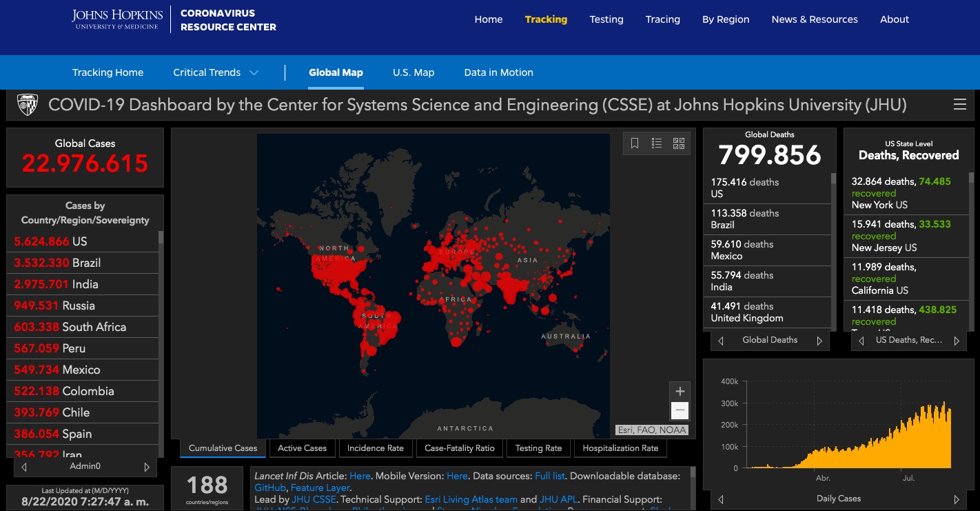Click previous arrow beside Daily Cases
This screenshot has height=511, width=980.
(x=721, y=499)
